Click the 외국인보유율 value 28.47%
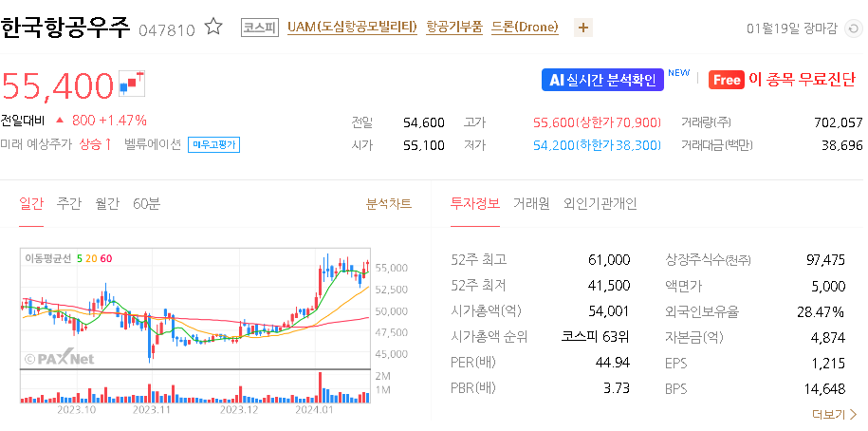This screenshot has height=431, width=868. point(821,312)
